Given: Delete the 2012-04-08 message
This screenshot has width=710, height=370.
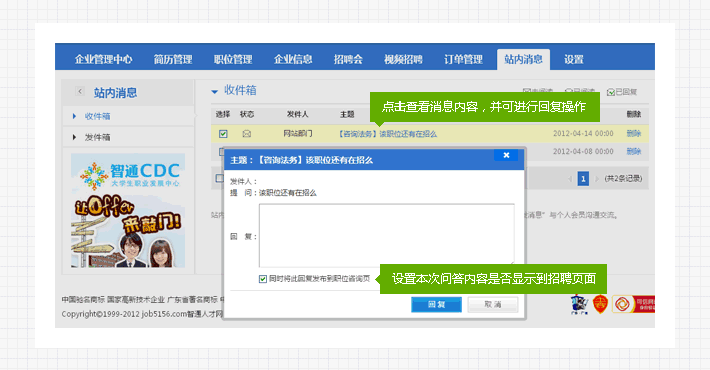Looking at the screenshot, I should tap(634, 151).
